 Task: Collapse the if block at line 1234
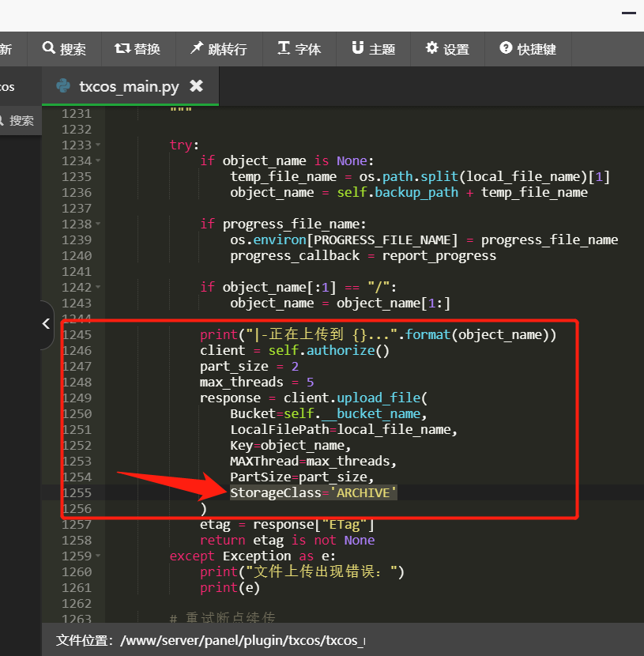(98, 161)
